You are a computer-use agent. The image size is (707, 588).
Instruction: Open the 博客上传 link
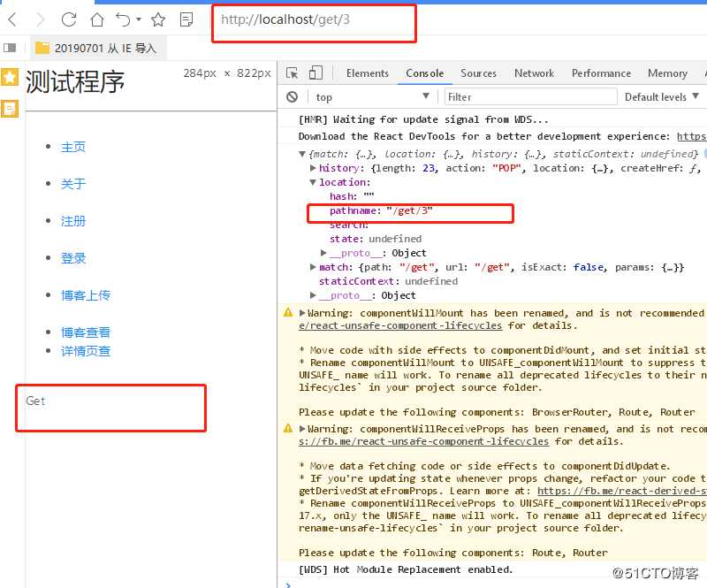[x=86, y=295]
